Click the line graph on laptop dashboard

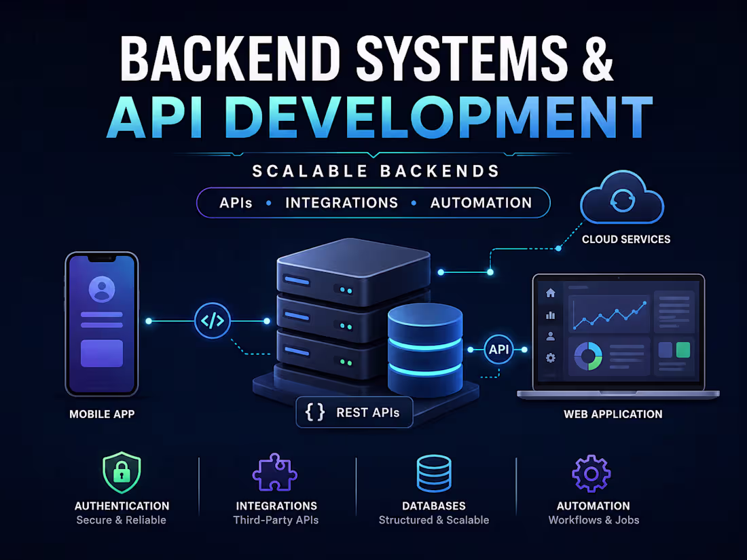pos(610,315)
